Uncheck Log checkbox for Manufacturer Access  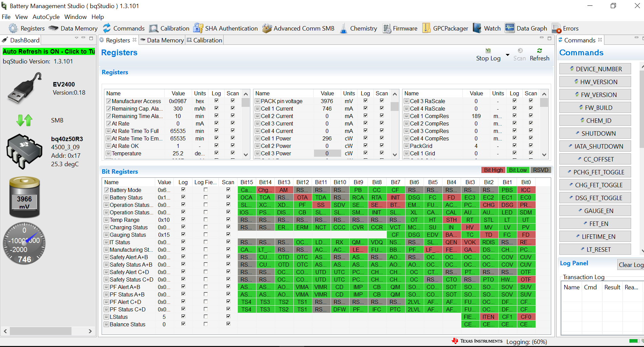216,101
